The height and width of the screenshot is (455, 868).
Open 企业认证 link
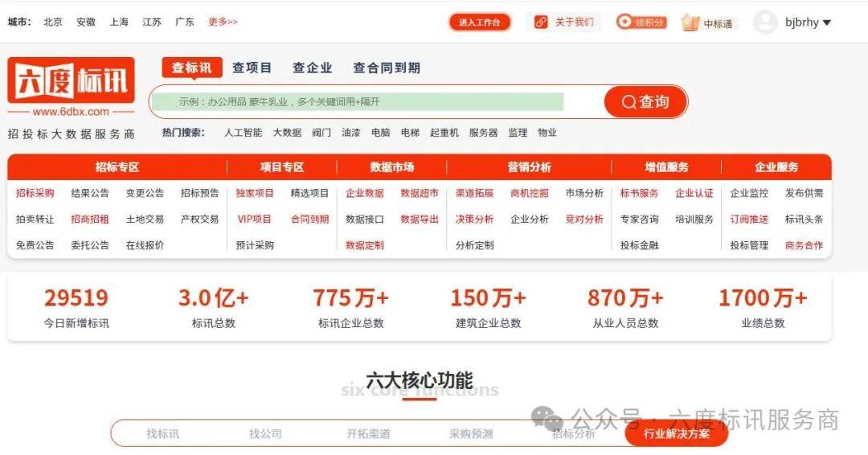pyautogui.click(x=694, y=193)
